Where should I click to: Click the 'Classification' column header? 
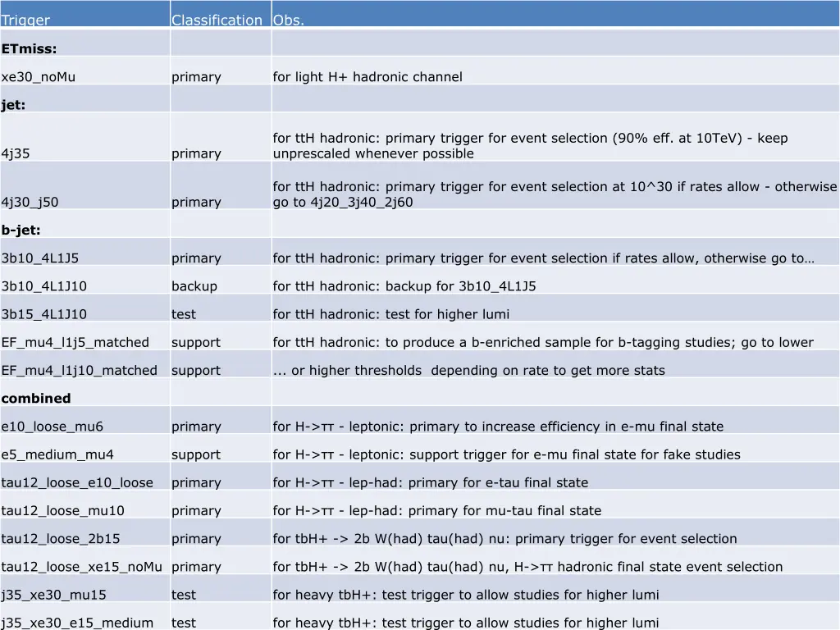(221, 13)
